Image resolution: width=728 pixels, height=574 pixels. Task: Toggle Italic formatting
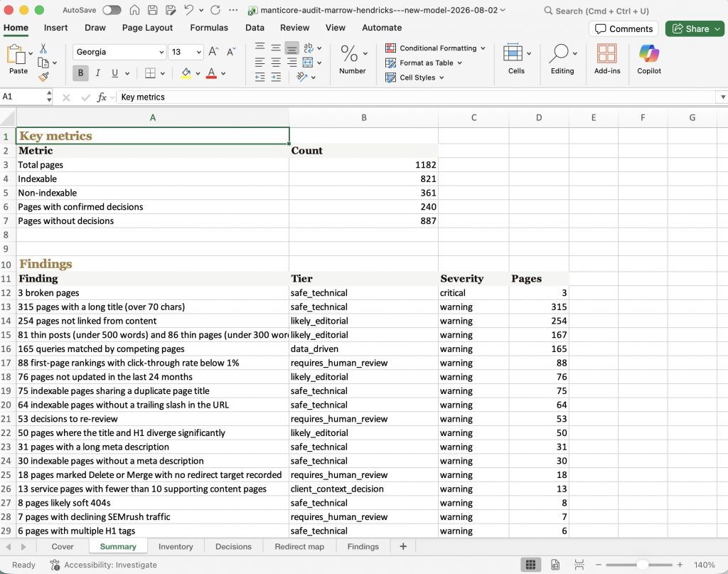pyautogui.click(x=97, y=73)
